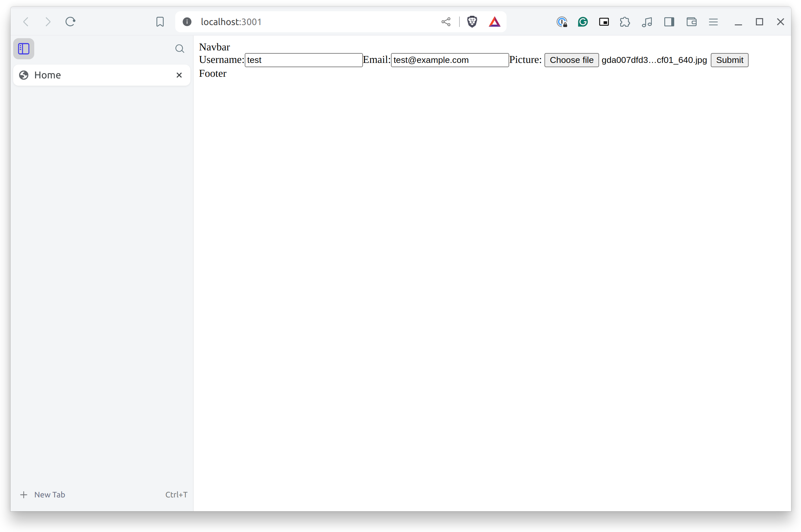Image resolution: width=801 pixels, height=532 pixels.
Task: Click the reload page icon
Action: 70,22
